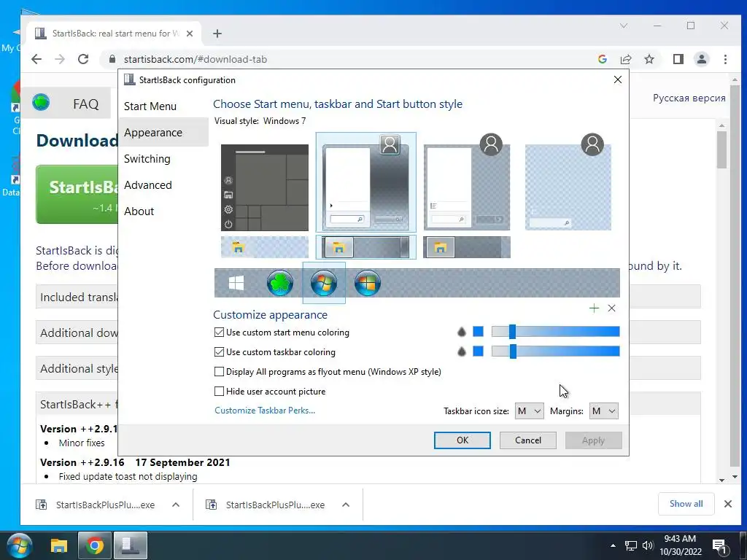Viewport: 747px width, 560px height.
Task: Bookmark this page with the star icon
Action: click(x=649, y=59)
